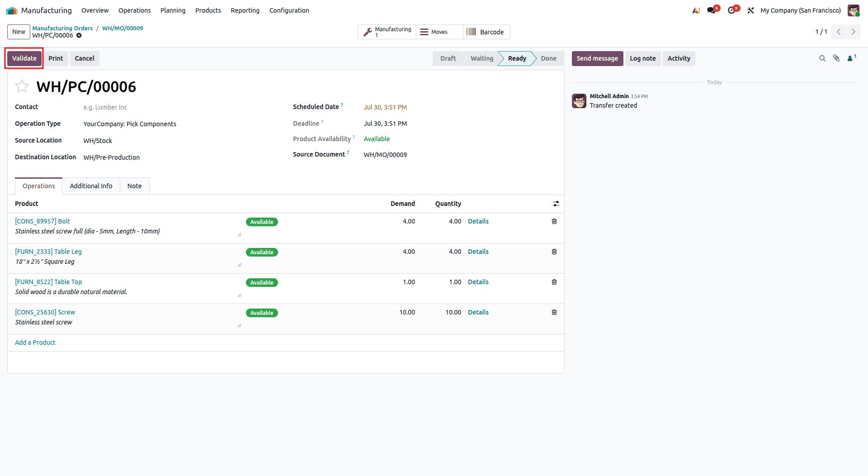This screenshot has width=868, height=476.
Task: Open the company switcher My Company (San Francisco)
Action: coord(801,10)
